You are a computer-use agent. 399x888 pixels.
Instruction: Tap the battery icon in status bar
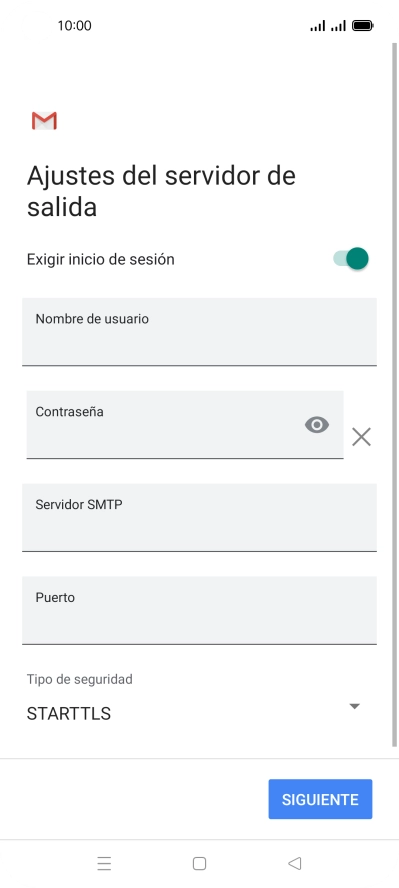(x=362, y=25)
